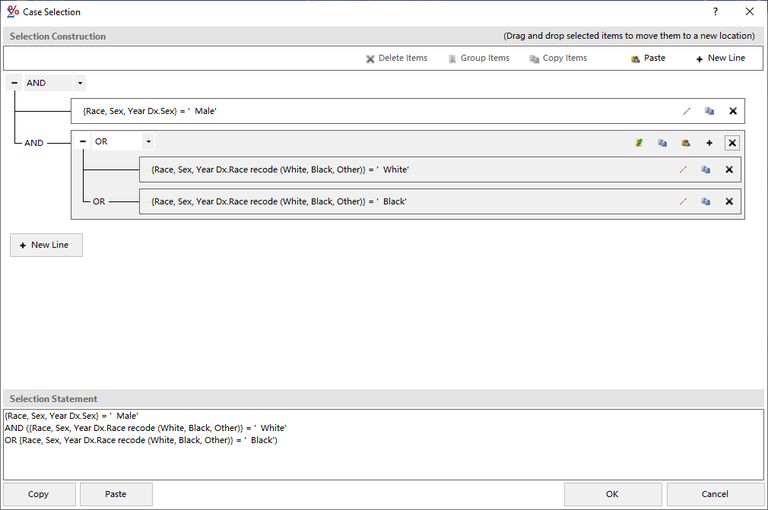
Task: Open the top-level AND operator dropdown
Action: (80, 83)
